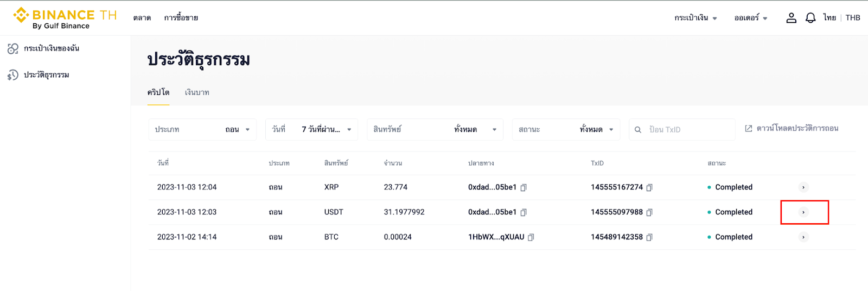Copy TxID 145555097988
This screenshot has height=291, width=868.
coord(649,212)
